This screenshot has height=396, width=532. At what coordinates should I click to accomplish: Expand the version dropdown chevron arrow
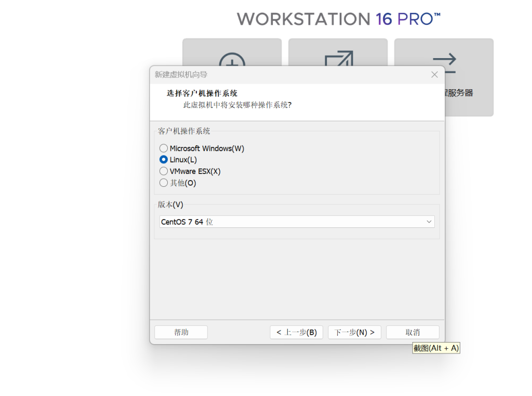coord(429,222)
